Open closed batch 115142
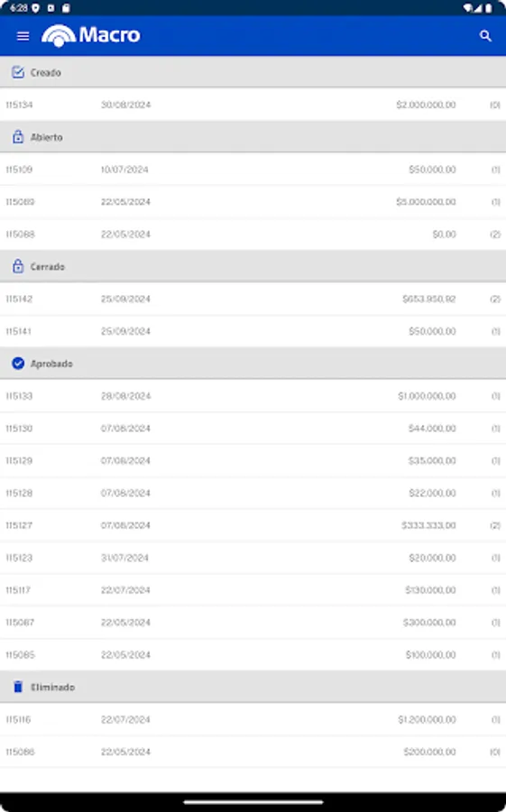Screen dimensions: 506x812 click(x=253, y=299)
